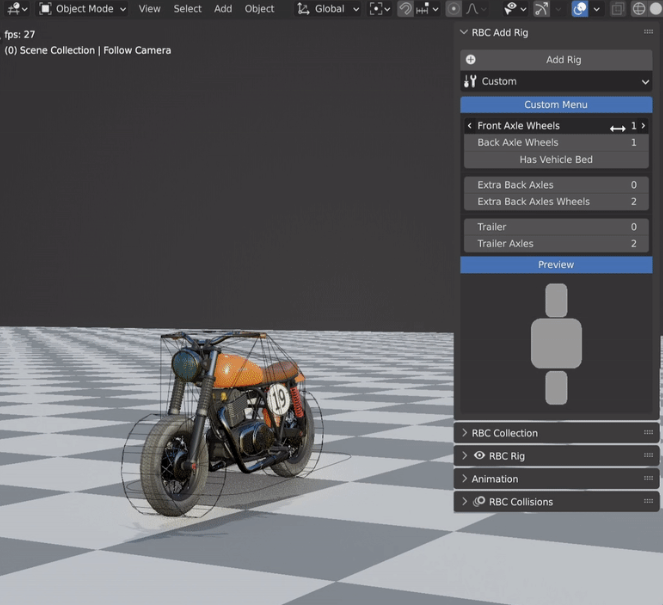Viewport: 663px width, 605px height.
Task: Open the Add menu
Action: 223,8
